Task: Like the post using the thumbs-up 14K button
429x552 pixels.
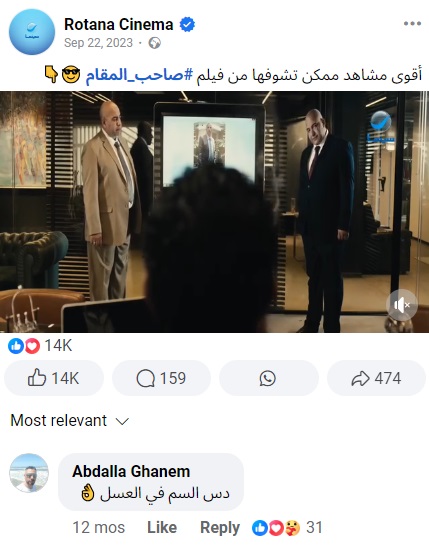Action: pos(54,378)
